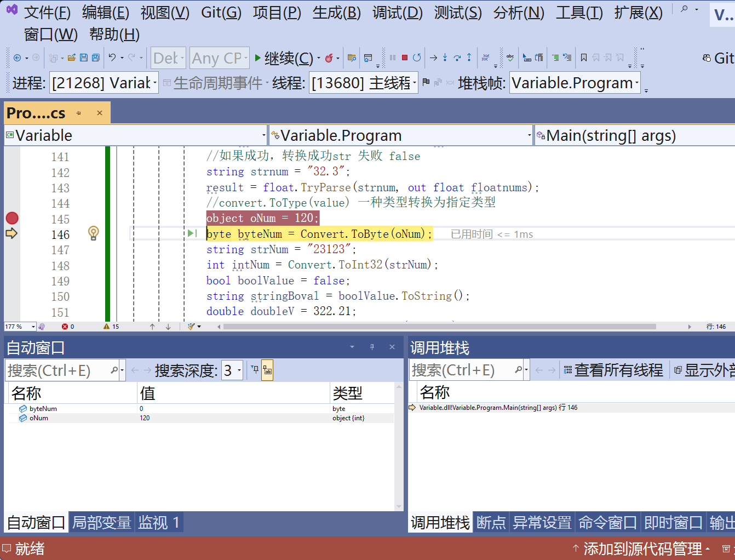Image resolution: width=735 pixels, height=560 pixels.
Task: Open the 工具(T) menu
Action: tap(579, 12)
